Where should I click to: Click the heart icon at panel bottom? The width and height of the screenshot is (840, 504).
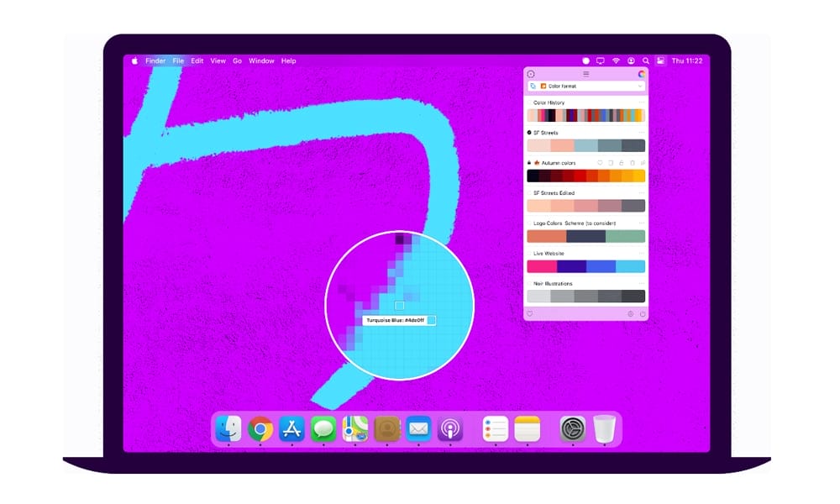530,313
